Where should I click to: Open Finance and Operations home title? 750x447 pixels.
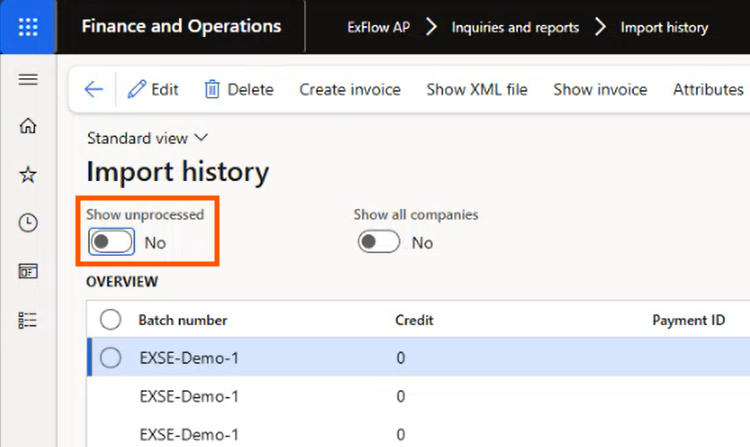click(x=181, y=26)
